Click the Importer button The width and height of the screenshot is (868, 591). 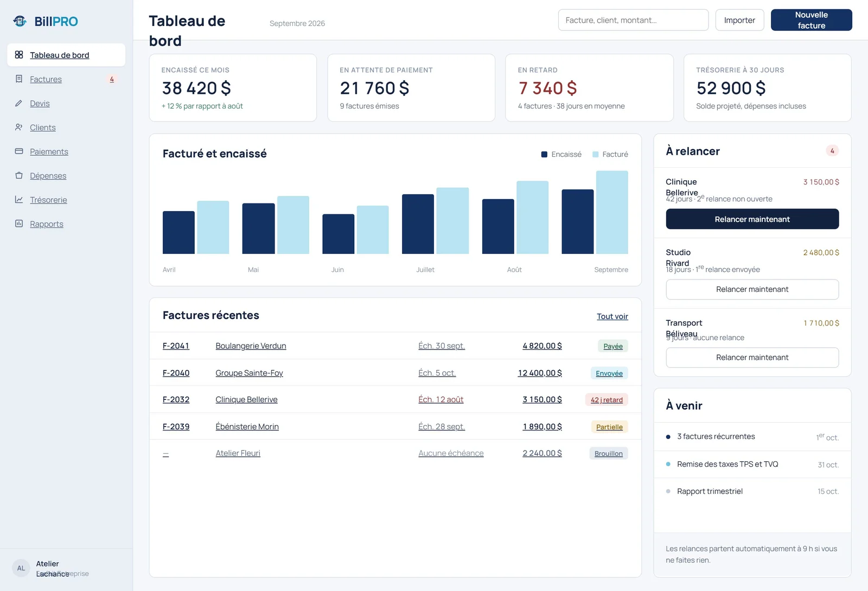point(739,20)
